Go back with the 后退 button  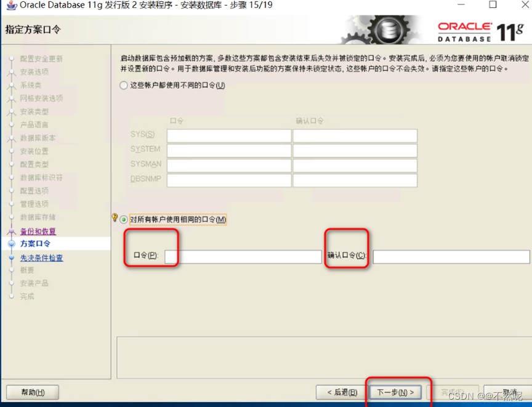[342, 392]
